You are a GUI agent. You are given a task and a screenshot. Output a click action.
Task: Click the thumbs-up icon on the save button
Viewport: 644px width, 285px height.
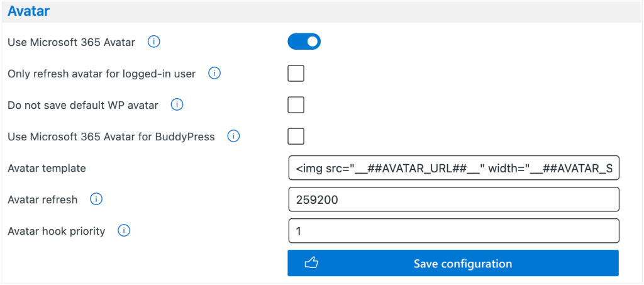pyautogui.click(x=311, y=264)
